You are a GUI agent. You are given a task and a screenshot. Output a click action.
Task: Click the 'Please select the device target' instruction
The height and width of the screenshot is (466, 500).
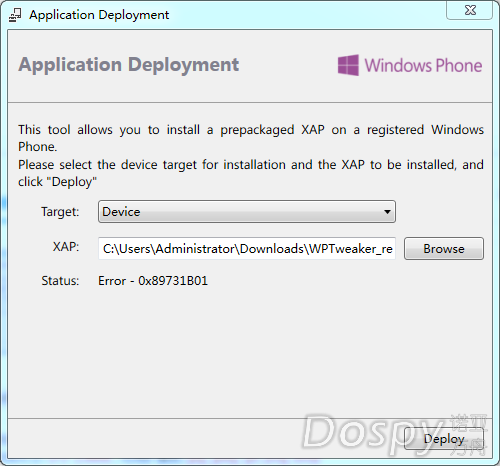(251, 173)
